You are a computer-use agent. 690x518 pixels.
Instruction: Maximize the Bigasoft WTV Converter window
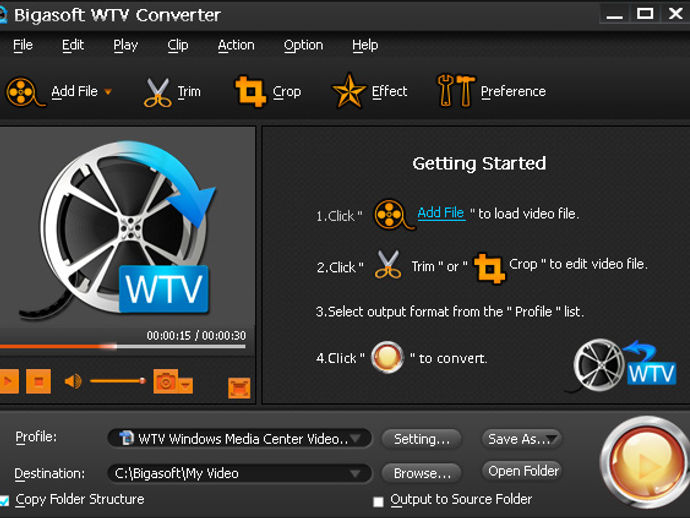coord(645,14)
